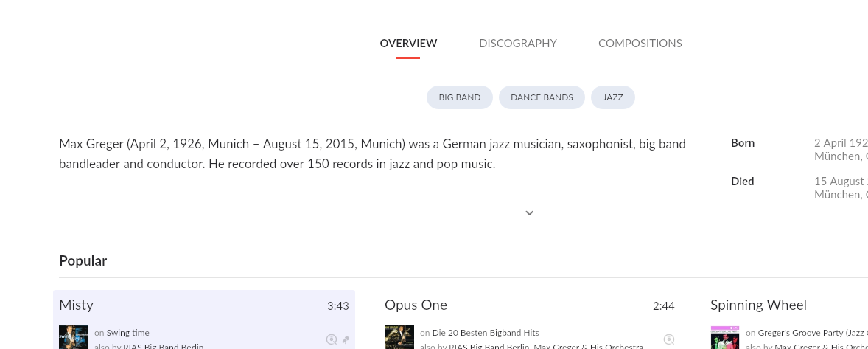Open the Discography tab
This screenshot has height=349, width=868.
(518, 44)
